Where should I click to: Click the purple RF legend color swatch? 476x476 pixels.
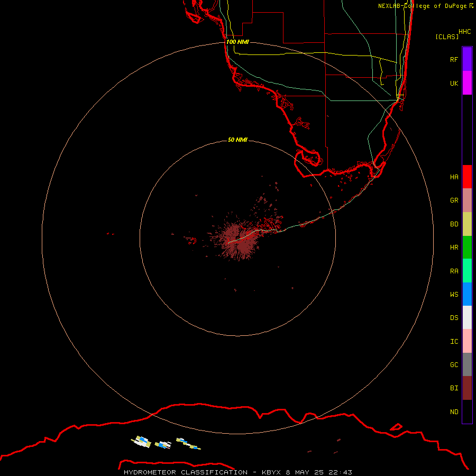467,59
